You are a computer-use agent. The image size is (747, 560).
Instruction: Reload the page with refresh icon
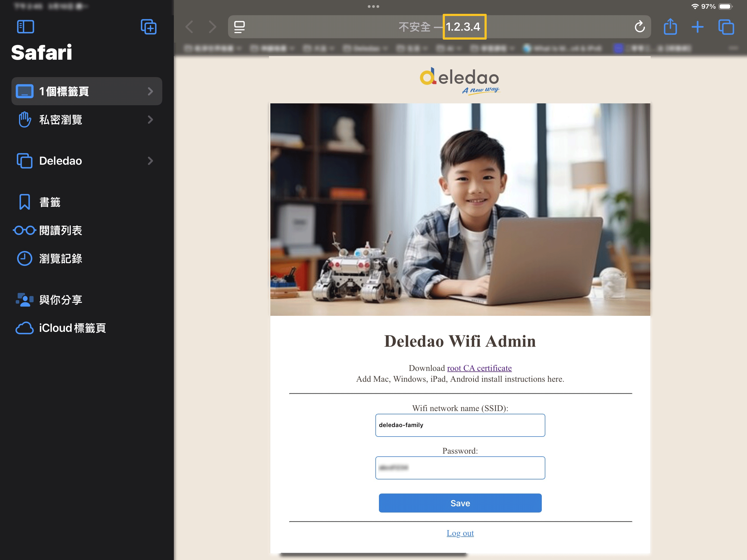(x=639, y=27)
